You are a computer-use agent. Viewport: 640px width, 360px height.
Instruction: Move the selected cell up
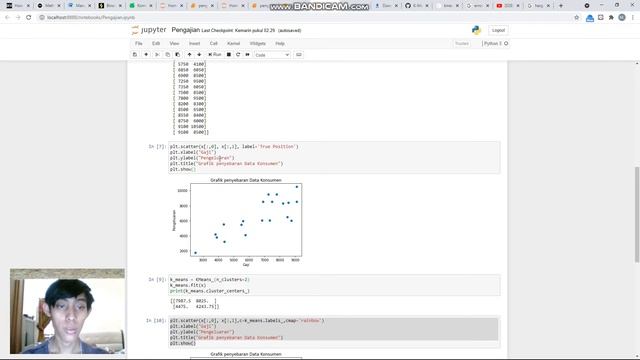coord(189,55)
